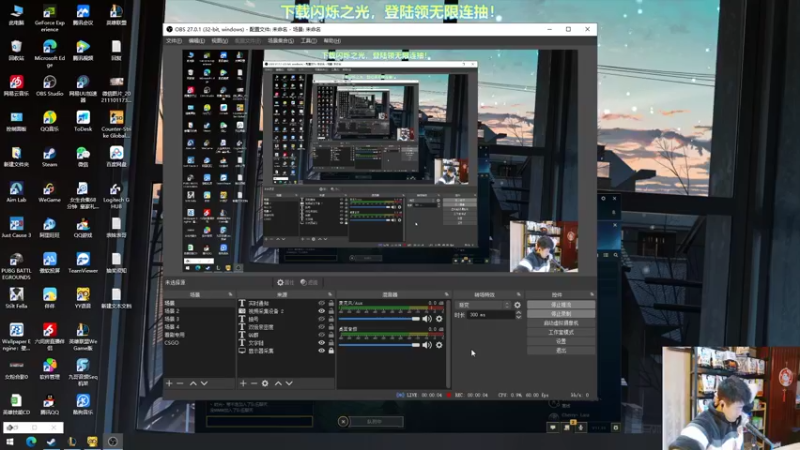800x450 pixels.
Task: Open Aim Lab desktop shortcut
Action: click(16, 192)
